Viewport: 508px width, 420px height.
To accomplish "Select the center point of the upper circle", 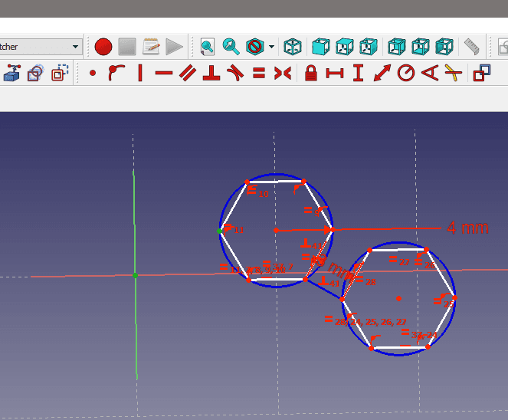I will coord(276,231).
